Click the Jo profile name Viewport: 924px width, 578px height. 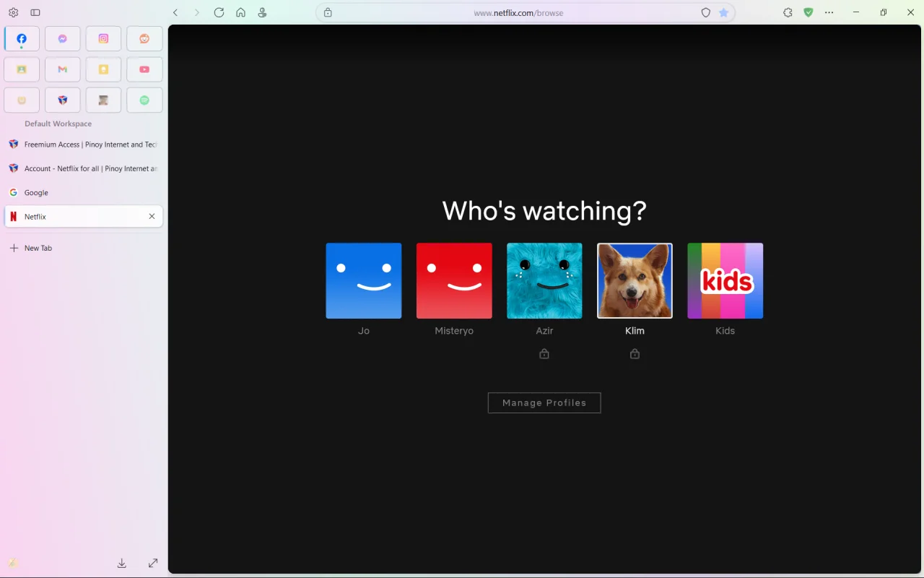(364, 331)
